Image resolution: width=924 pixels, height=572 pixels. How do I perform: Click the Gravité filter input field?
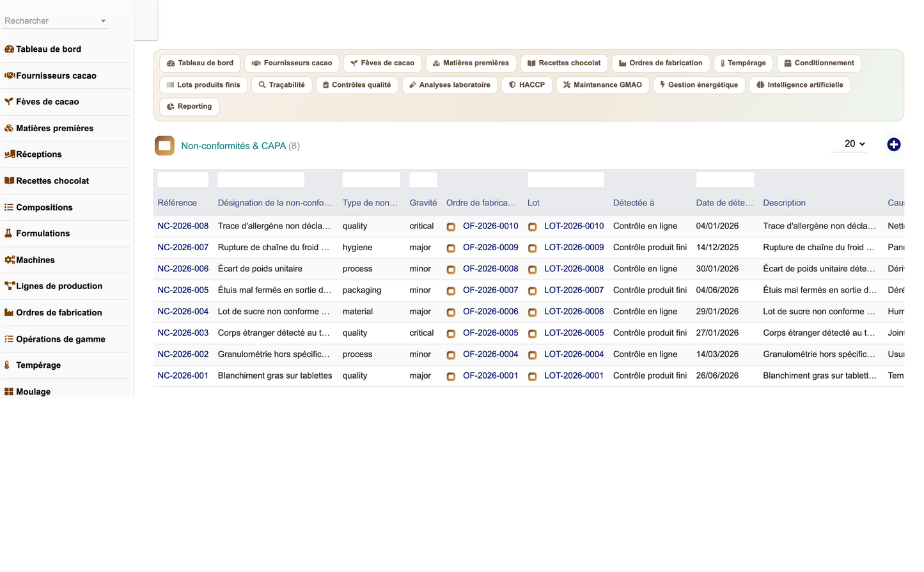click(423, 180)
